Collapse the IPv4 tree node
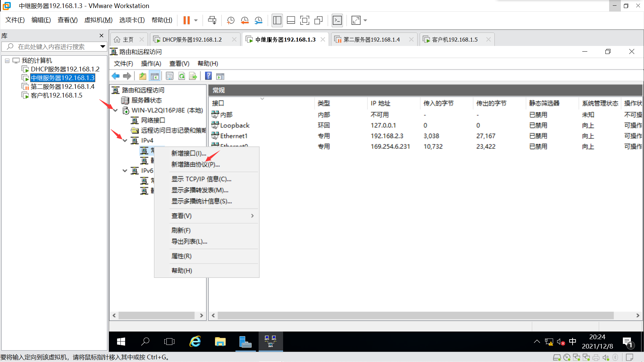The image size is (644, 362). 125,140
